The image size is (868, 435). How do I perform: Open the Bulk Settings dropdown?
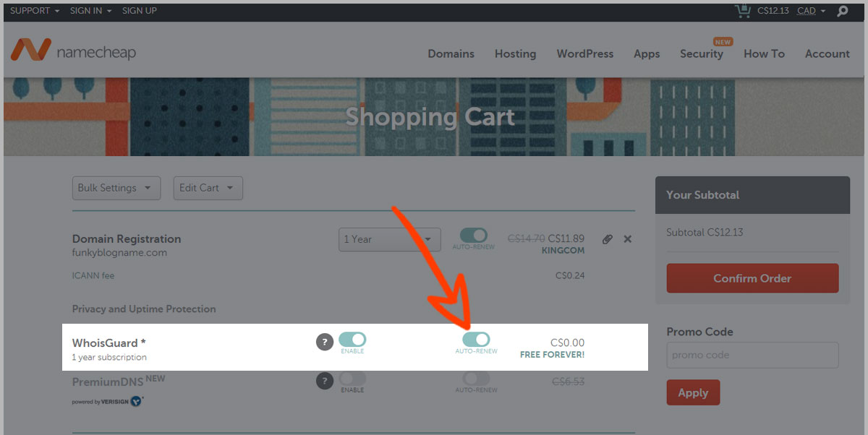(x=116, y=188)
